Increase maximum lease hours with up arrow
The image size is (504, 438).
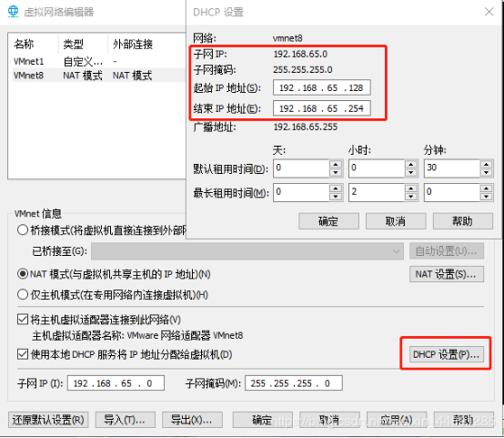pyautogui.click(x=411, y=188)
